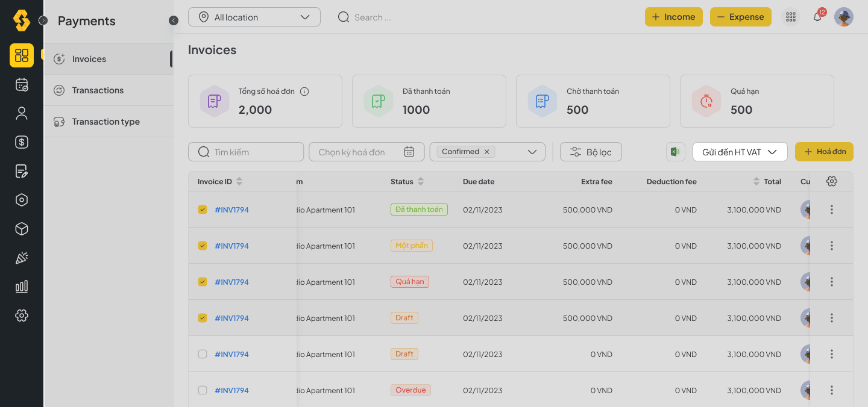This screenshot has height=407, width=868.
Task: Tick the checkbox on the Overdue invoice row
Action: [203, 390]
